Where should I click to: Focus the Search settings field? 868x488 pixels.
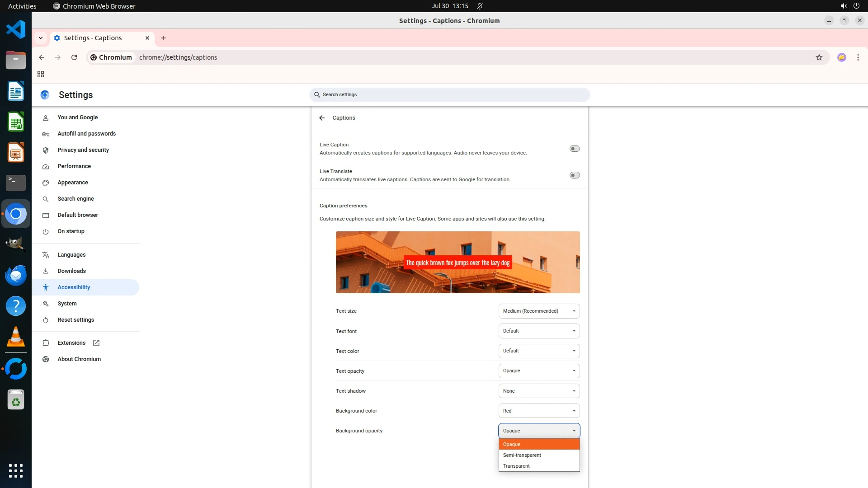click(449, 95)
